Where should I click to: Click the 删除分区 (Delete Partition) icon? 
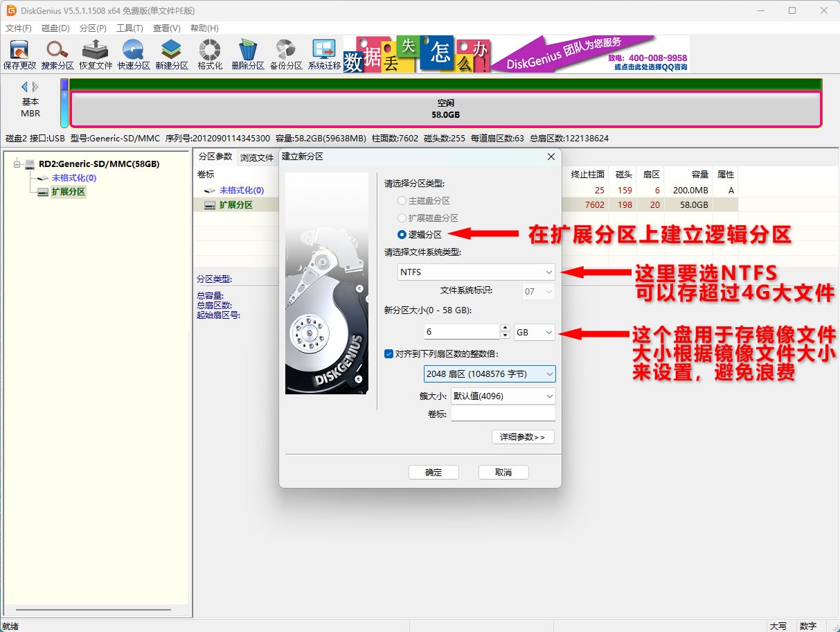(x=248, y=54)
